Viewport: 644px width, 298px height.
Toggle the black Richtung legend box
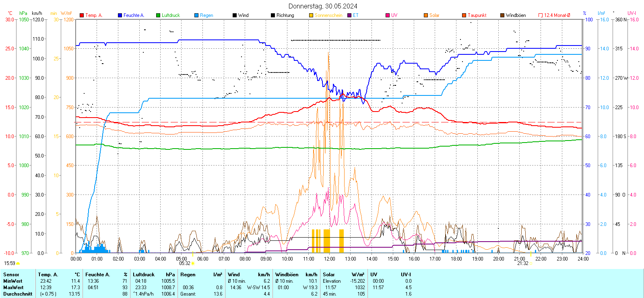pos(273,15)
